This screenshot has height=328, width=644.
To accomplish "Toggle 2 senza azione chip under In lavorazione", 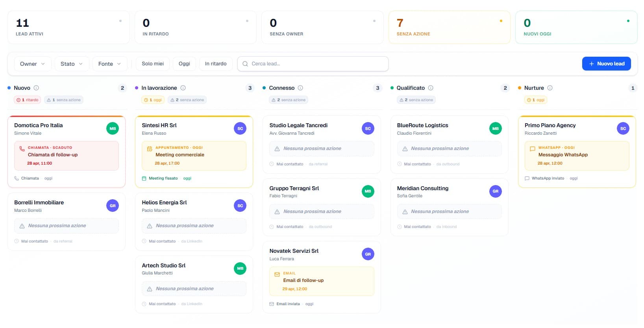I will click(x=187, y=100).
